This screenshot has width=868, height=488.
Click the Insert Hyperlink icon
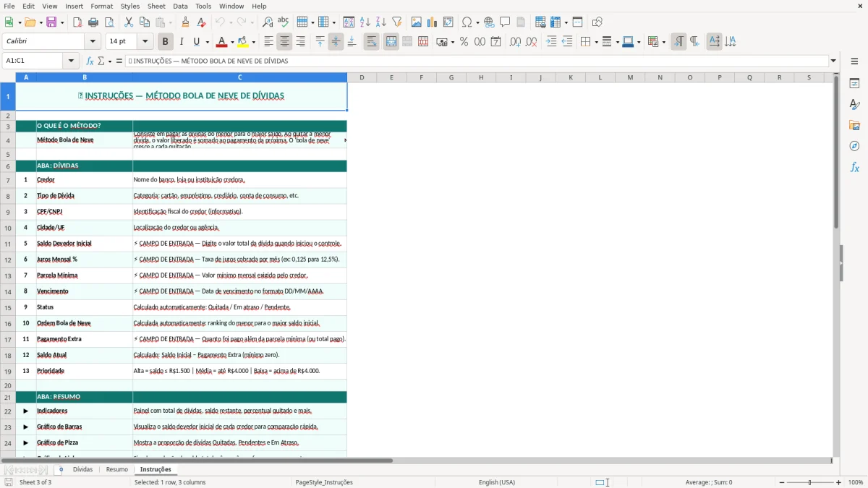click(x=489, y=22)
